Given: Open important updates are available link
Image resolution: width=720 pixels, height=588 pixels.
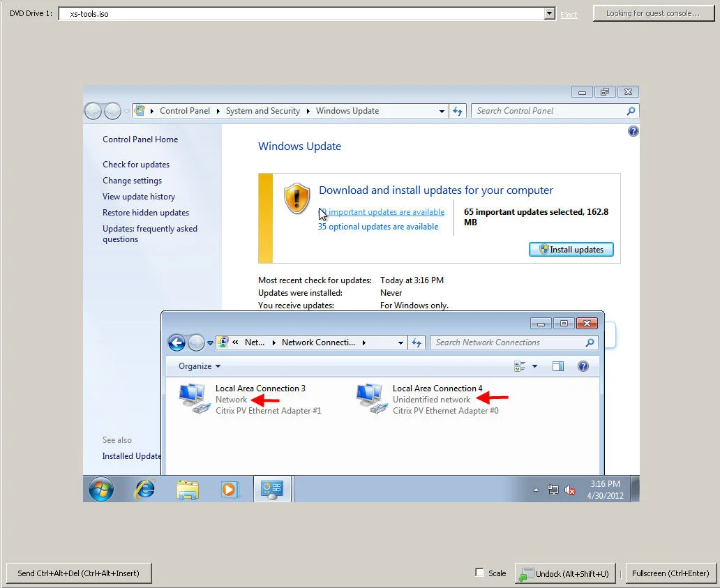Looking at the screenshot, I should [382, 212].
